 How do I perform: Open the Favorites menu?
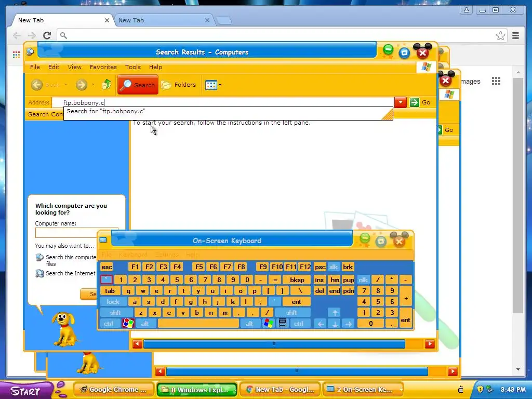[103, 67]
